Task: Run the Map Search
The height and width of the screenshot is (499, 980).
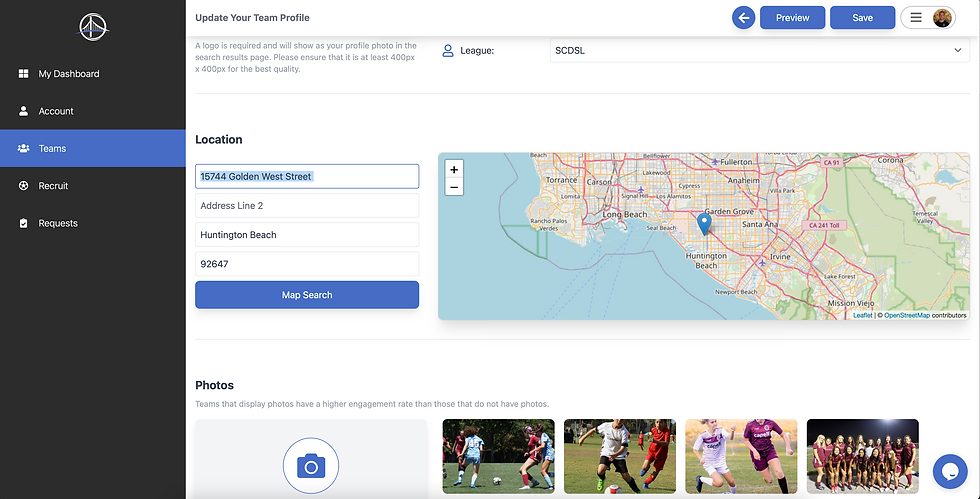Action: click(x=307, y=295)
